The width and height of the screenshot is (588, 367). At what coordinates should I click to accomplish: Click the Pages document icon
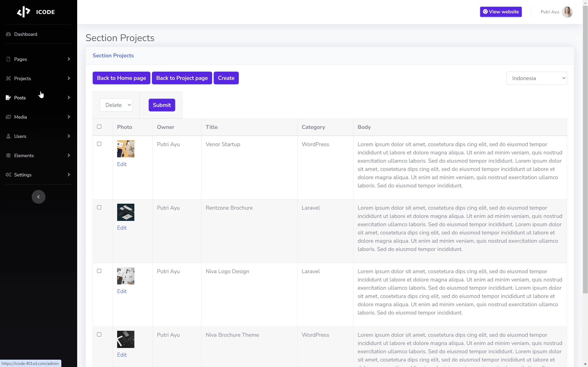[x=8, y=59]
